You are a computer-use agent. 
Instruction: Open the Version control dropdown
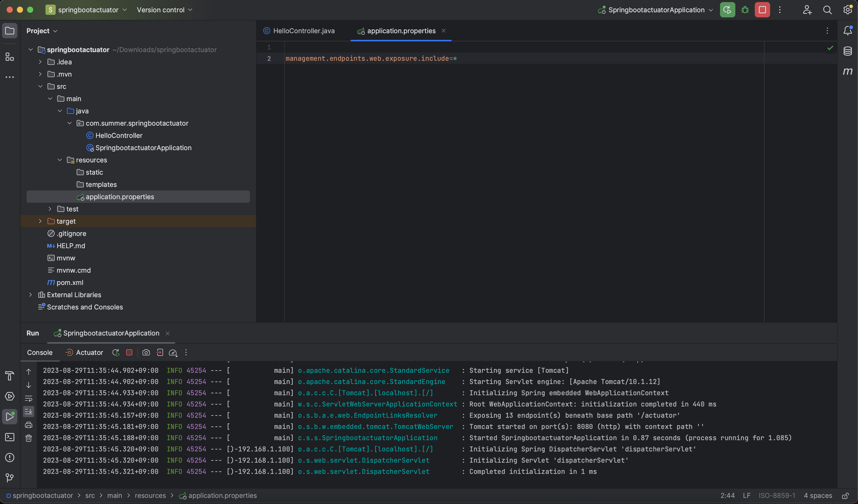[x=165, y=10]
